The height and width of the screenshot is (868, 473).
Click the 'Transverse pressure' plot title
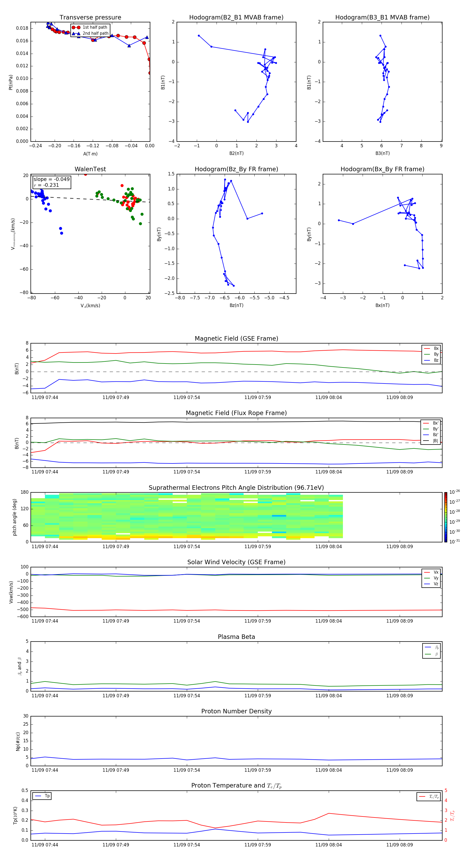[90, 18]
